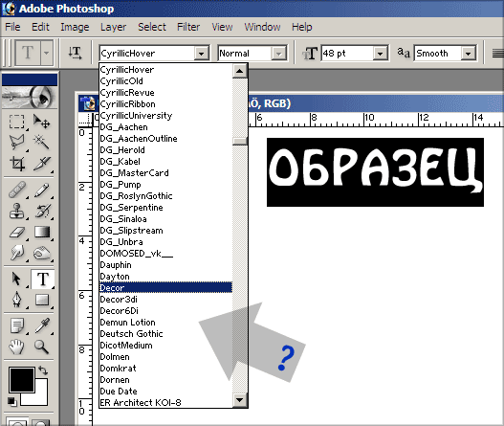Screen dimensions: 504x426
Task: Open the File menu
Action: coord(12,27)
